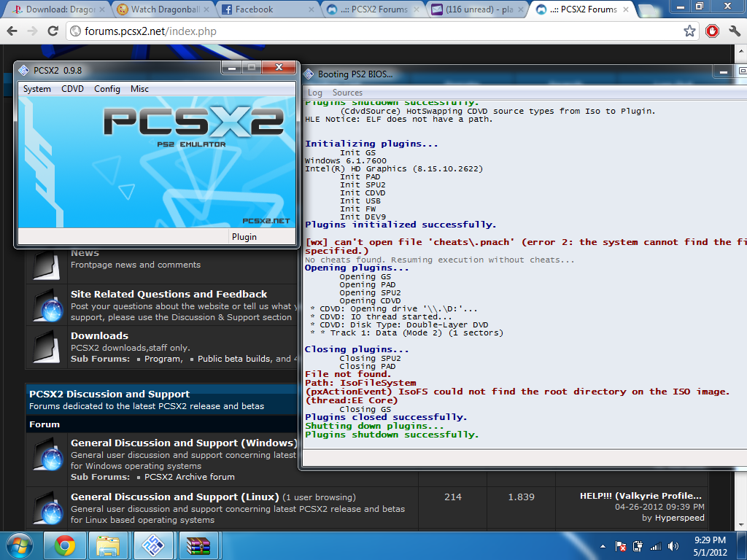Open the Config menu in PCSX2

[x=107, y=89]
